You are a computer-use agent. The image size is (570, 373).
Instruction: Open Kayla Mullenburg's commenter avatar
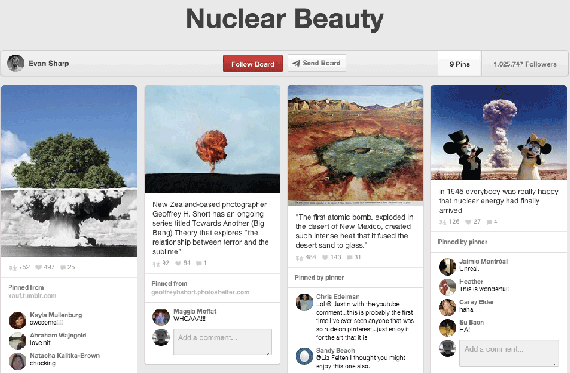pyautogui.click(x=17, y=320)
